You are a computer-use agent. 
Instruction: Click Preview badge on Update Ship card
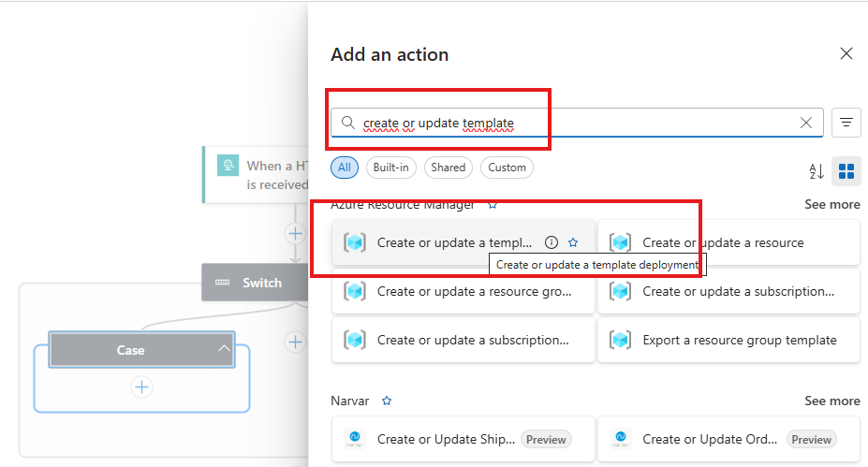(546, 439)
